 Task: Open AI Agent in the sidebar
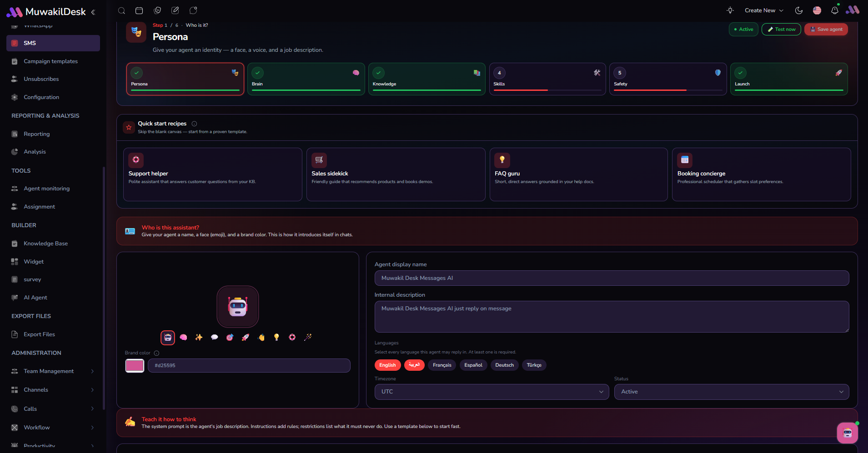click(x=53, y=298)
